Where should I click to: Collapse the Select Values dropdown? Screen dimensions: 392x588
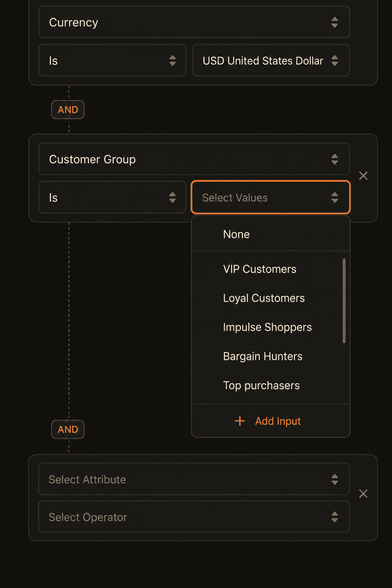click(x=271, y=198)
